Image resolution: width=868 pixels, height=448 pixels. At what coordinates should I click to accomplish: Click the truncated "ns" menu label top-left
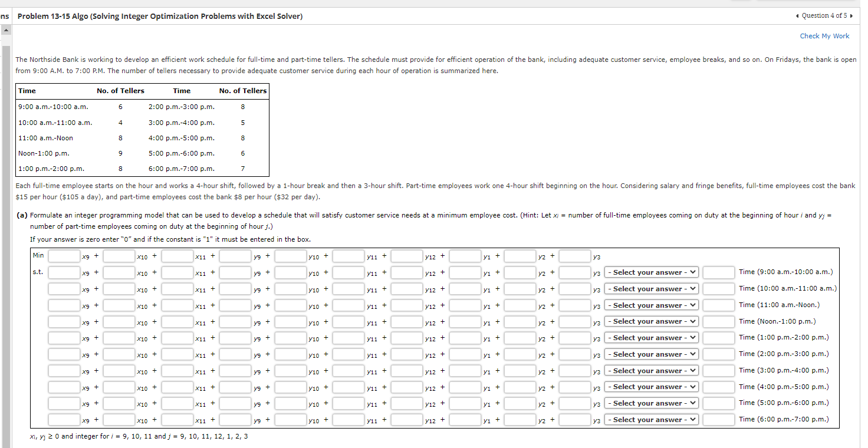tap(5, 16)
